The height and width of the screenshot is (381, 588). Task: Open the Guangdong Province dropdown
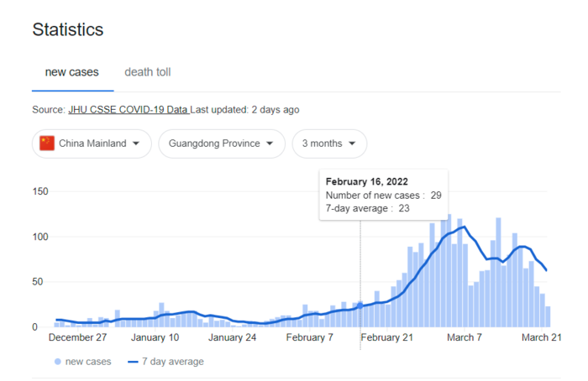click(219, 144)
